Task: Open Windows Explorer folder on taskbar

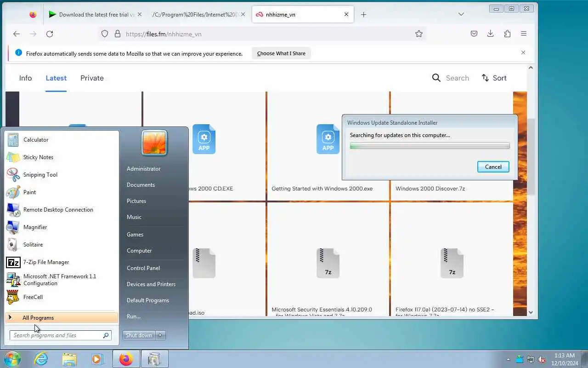Action: 69,359
